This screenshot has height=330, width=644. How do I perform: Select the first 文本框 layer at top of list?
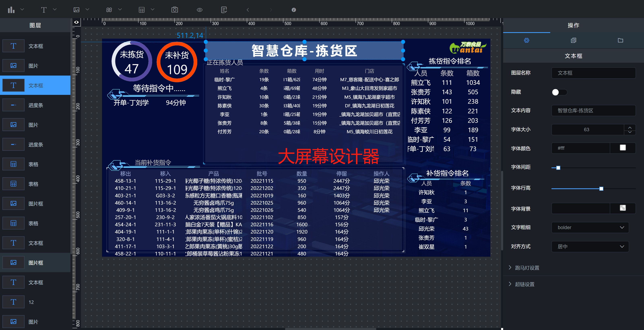(35, 46)
